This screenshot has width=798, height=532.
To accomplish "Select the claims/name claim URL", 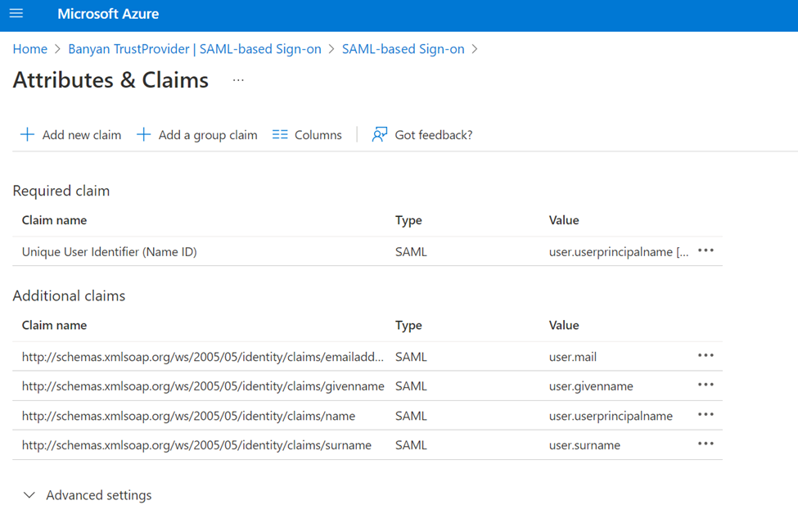I will point(188,416).
